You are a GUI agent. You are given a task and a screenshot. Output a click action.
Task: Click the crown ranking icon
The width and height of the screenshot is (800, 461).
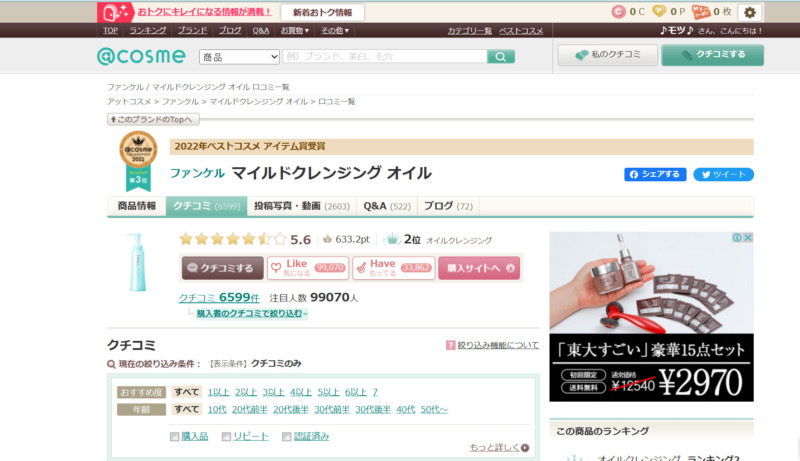[392, 239]
